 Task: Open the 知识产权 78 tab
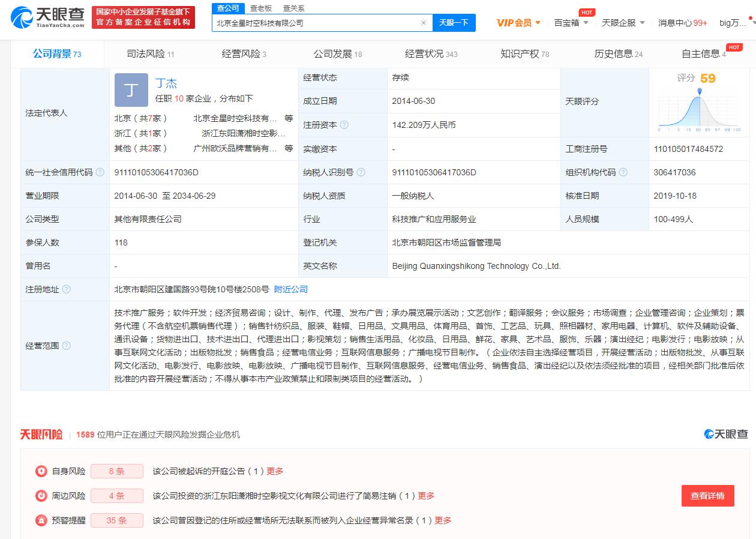pos(525,54)
